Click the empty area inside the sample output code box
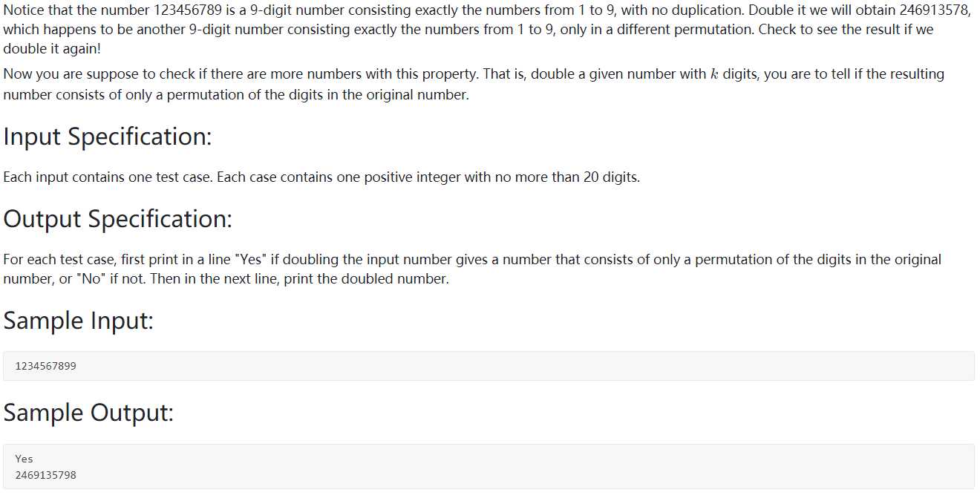 click(520, 466)
